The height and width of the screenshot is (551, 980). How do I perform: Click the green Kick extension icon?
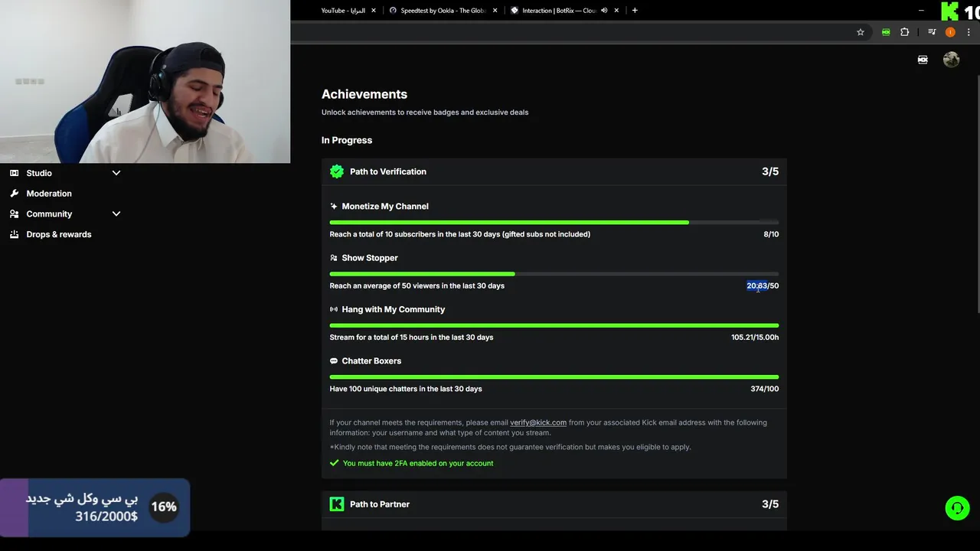(886, 32)
